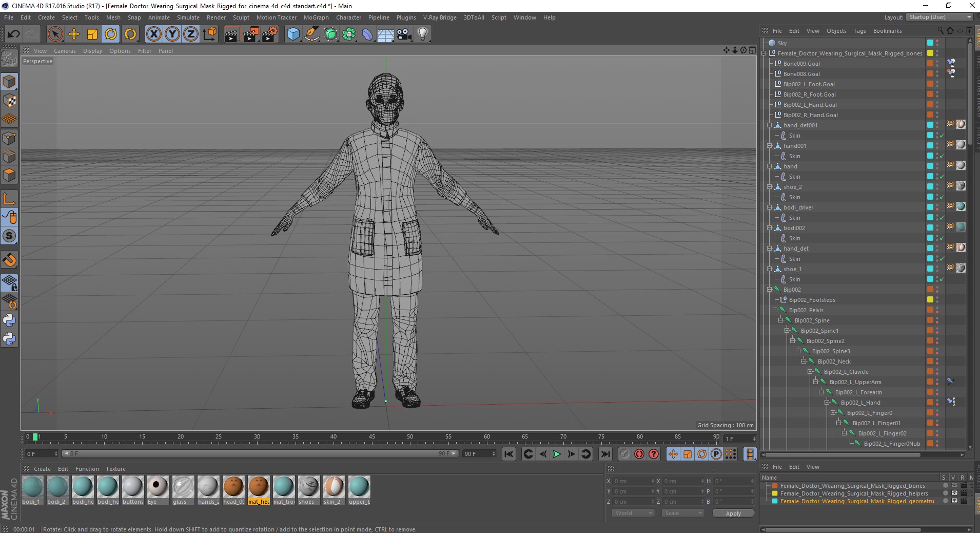
Task: Open the World coordinate dropdown
Action: (633, 513)
